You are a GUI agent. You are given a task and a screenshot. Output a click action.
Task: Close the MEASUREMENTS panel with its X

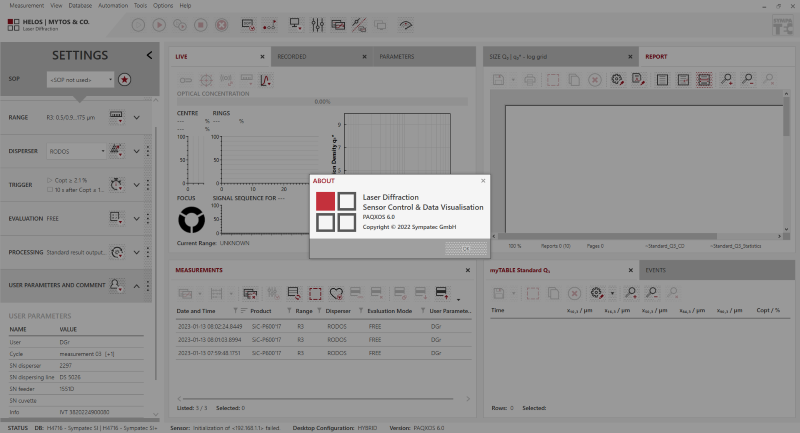pyautogui.click(x=468, y=270)
